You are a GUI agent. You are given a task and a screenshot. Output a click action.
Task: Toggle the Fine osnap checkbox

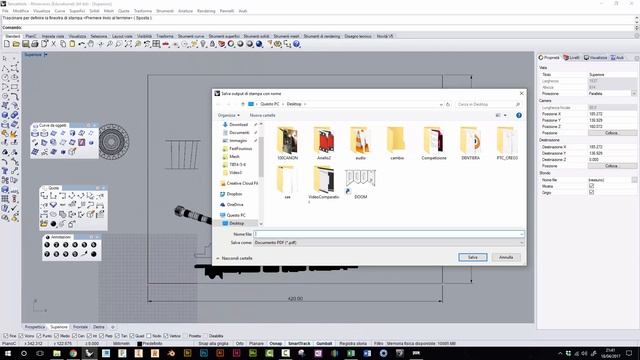point(6,336)
